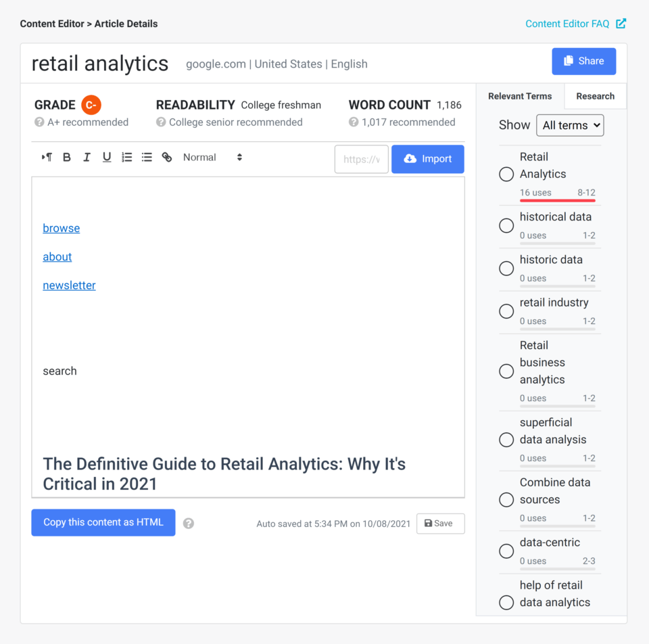Click Copy this content as HTML
This screenshot has width=649, height=644.
click(103, 522)
